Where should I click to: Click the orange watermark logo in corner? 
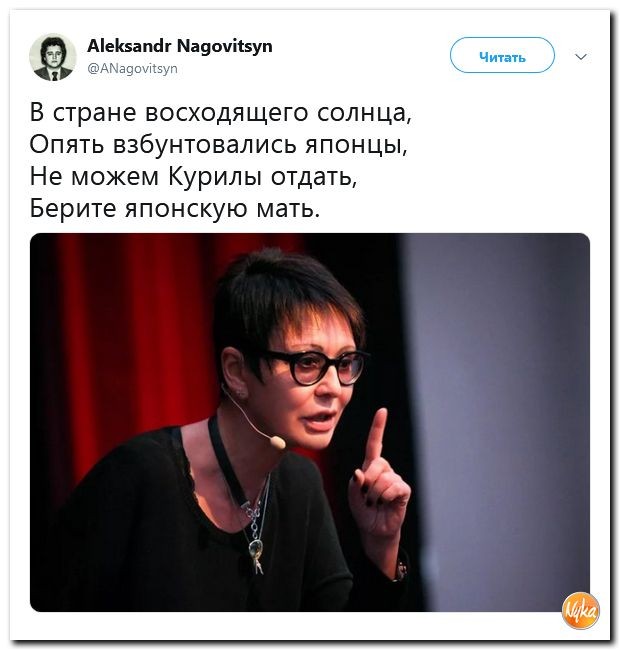click(581, 610)
